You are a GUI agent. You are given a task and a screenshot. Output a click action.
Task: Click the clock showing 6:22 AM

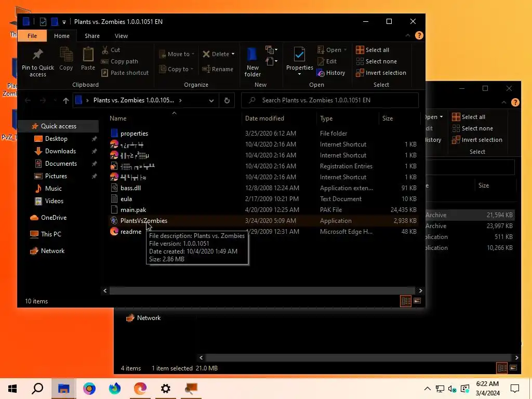tap(487, 384)
